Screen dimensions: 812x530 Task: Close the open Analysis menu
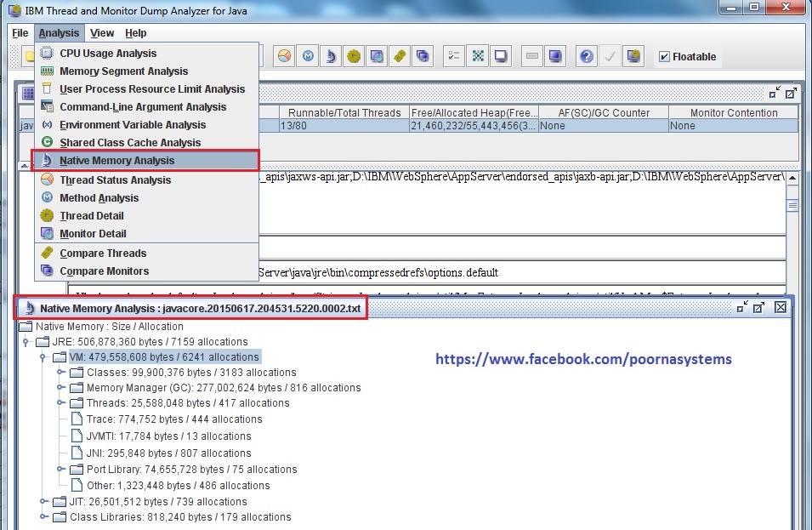pos(59,32)
